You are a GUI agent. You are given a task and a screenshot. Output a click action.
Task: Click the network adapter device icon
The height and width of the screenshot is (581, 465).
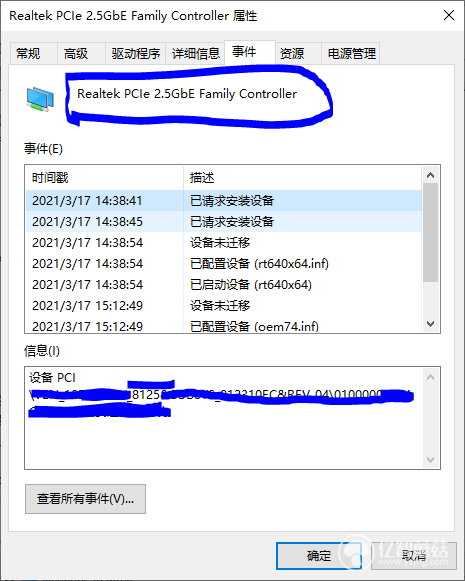point(40,99)
